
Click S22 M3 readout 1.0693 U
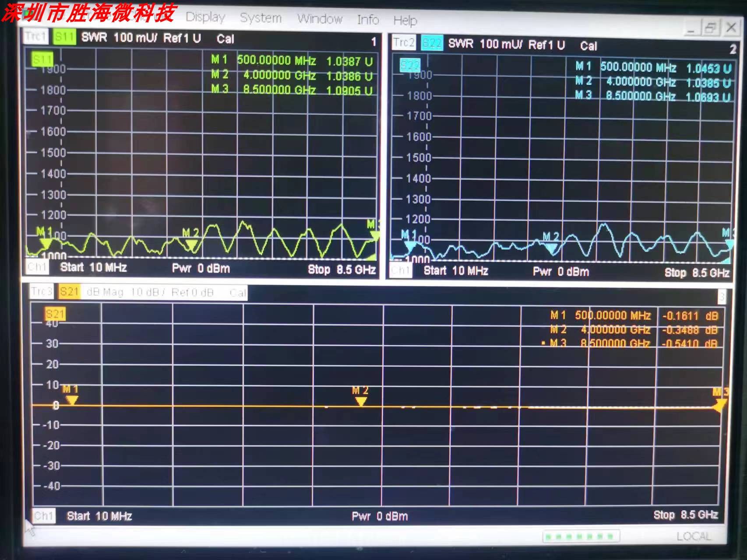(708, 97)
